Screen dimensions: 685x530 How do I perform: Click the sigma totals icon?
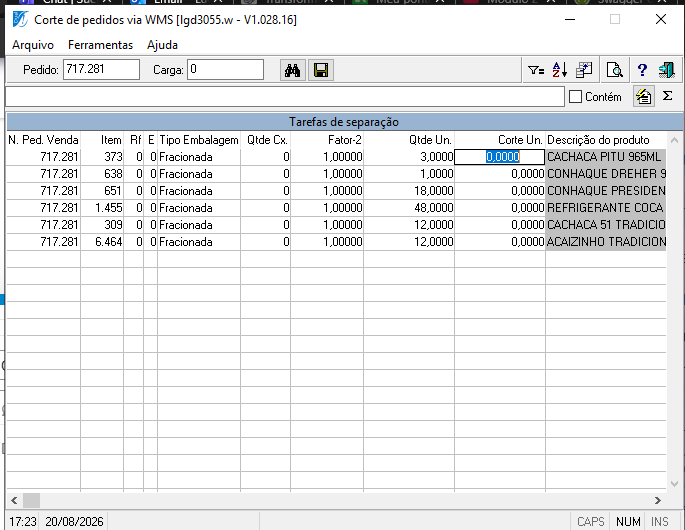click(667, 96)
